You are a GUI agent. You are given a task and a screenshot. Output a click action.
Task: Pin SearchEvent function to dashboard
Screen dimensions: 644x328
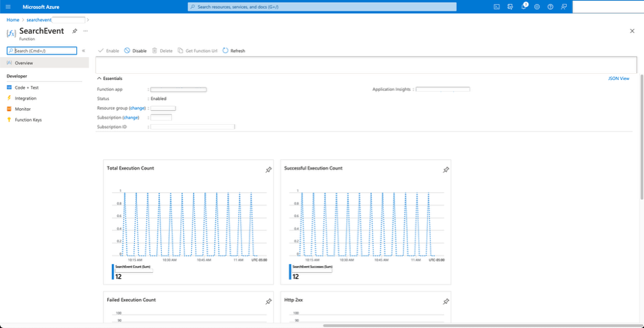(74, 31)
